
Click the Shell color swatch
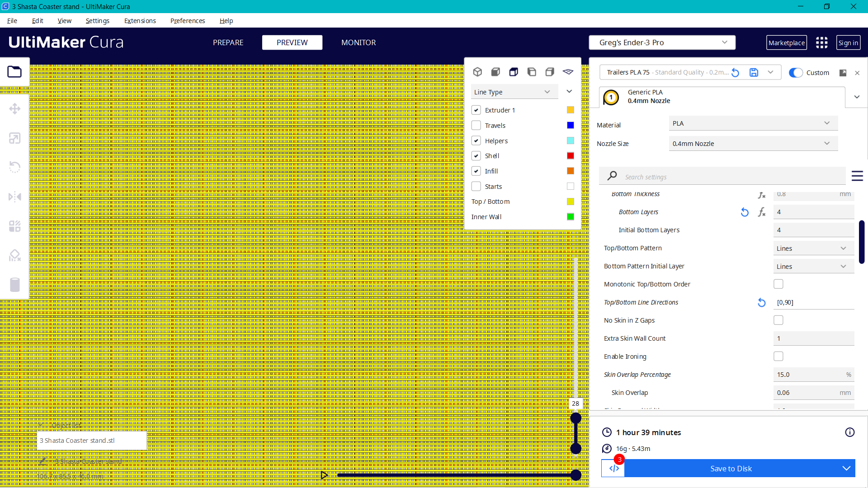(x=570, y=155)
